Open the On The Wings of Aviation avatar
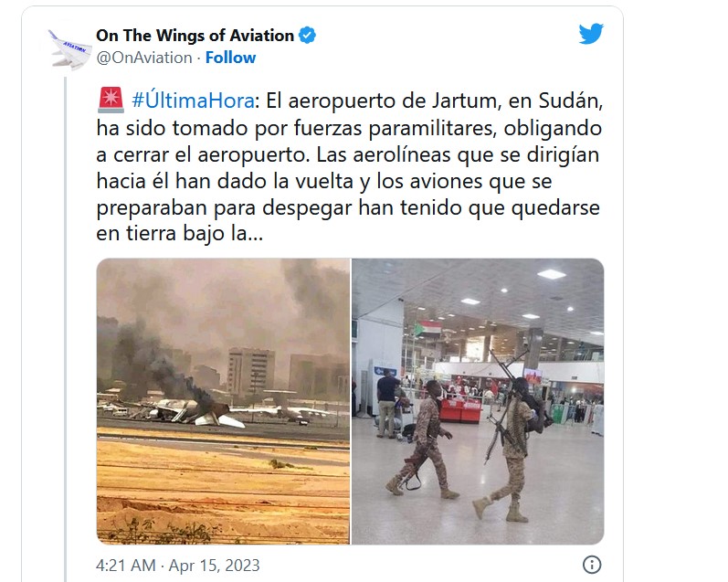The image size is (728, 582). coord(69,49)
